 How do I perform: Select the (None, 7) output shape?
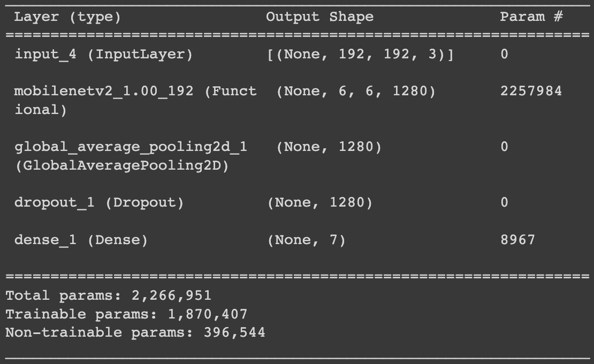pos(307,240)
